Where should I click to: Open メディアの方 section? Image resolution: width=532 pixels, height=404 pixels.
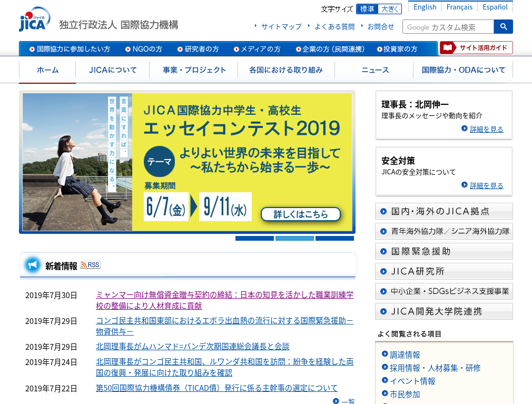(x=257, y=49)
